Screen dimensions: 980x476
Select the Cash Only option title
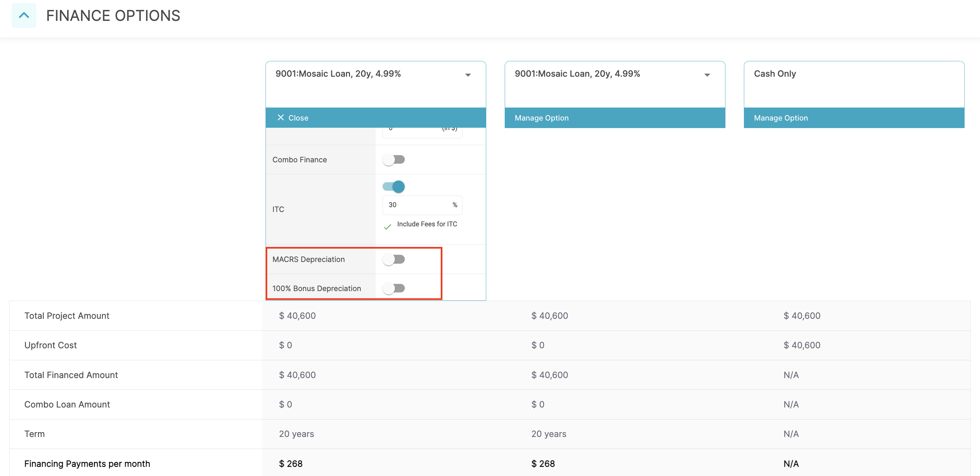pyautogui.click(x=775, y=74)
